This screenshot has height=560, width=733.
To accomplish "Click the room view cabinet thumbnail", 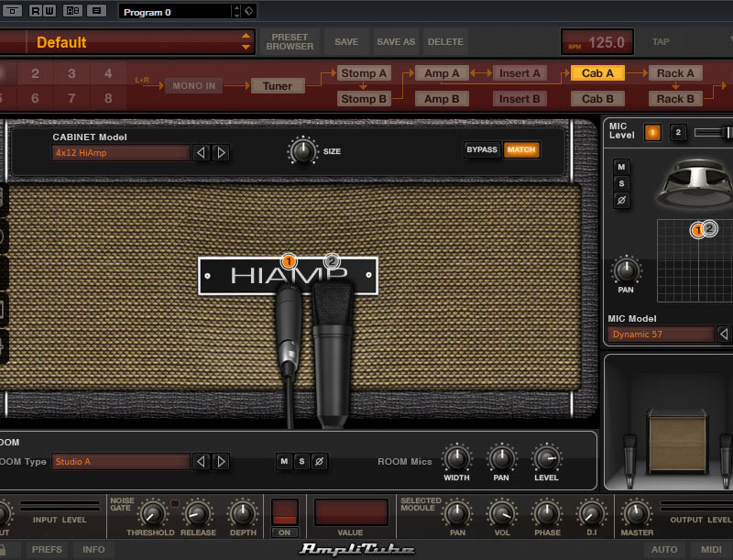I will click(678, 441).
